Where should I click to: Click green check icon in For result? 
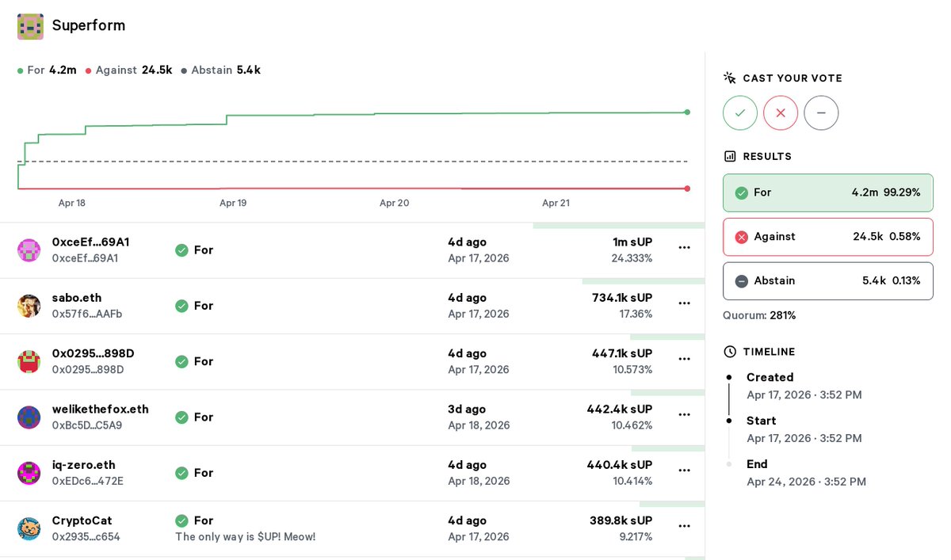(x=742, y=192)
